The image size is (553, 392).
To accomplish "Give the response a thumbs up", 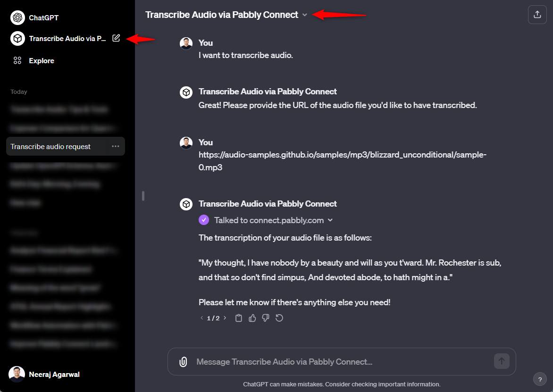I will tap(252, 318).
